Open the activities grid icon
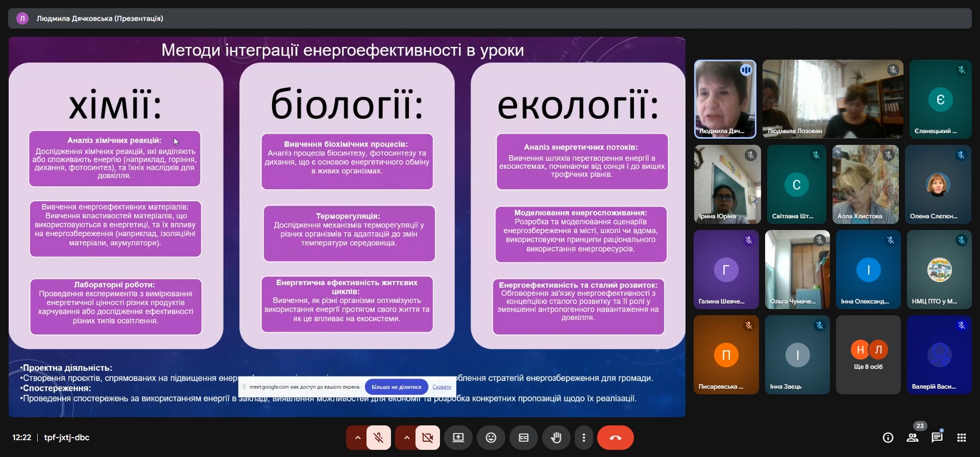Image resolution: width=980 pixels, height=457 pixels. pyautogui.click(x=962, y=438)
